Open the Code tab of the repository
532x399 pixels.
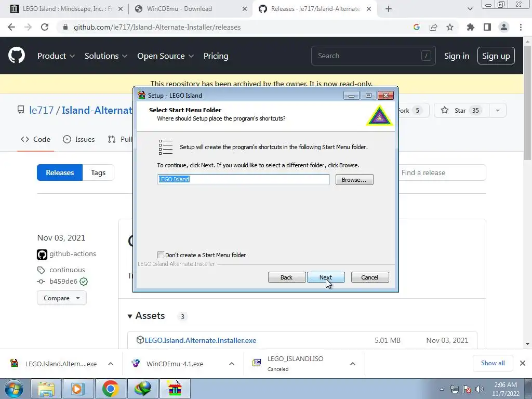pyautogui.click(x=36, y=139)
